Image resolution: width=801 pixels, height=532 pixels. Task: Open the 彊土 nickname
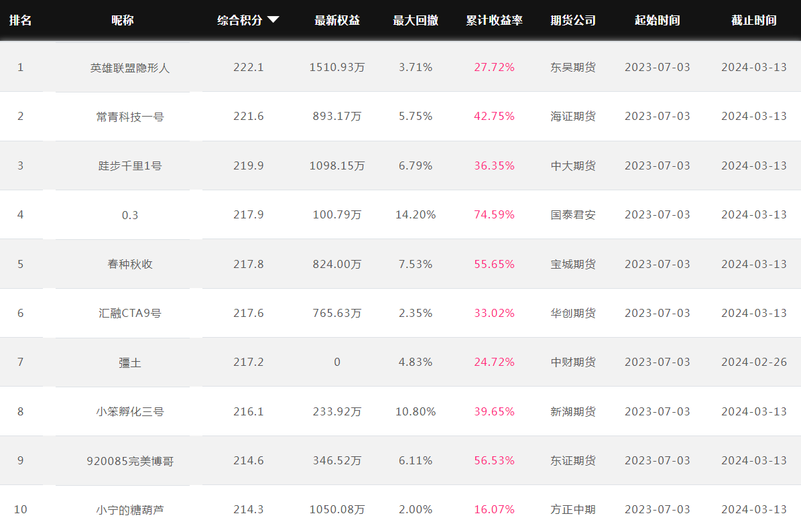[130, 362]
